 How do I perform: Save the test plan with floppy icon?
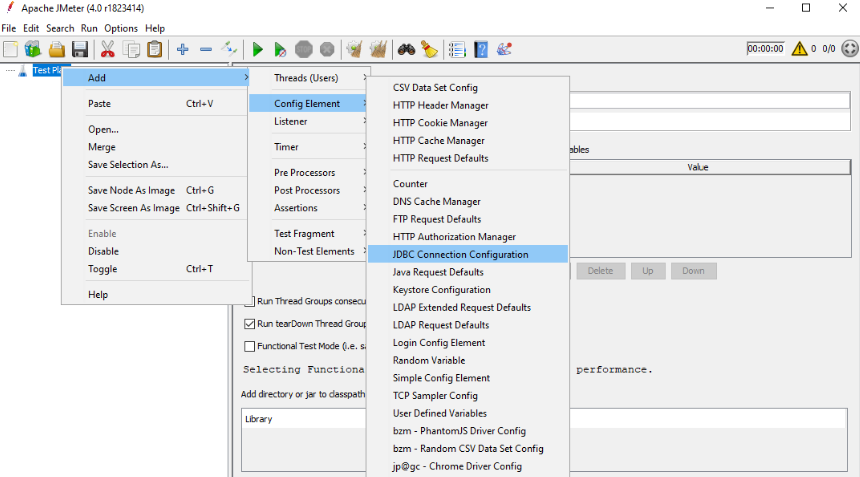coord(80,49)
